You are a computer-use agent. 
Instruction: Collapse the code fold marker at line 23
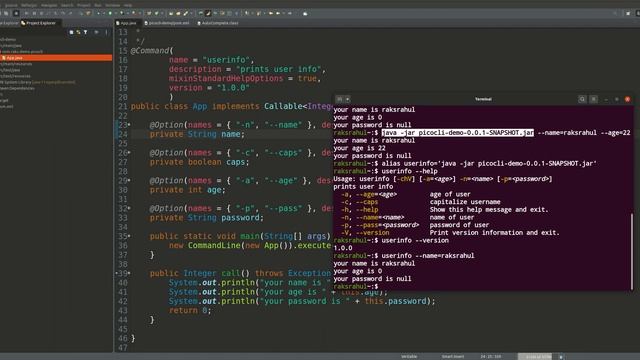click(x=129, y=124)
